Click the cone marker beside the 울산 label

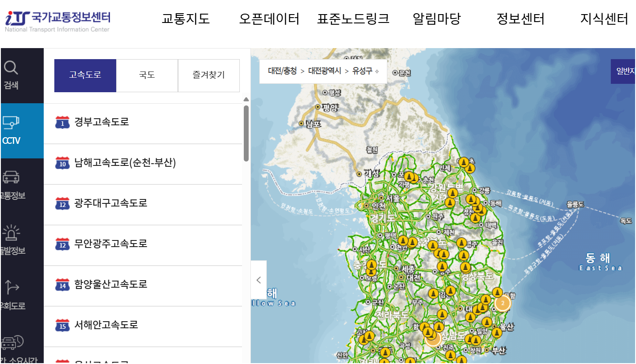click(497, 332)
